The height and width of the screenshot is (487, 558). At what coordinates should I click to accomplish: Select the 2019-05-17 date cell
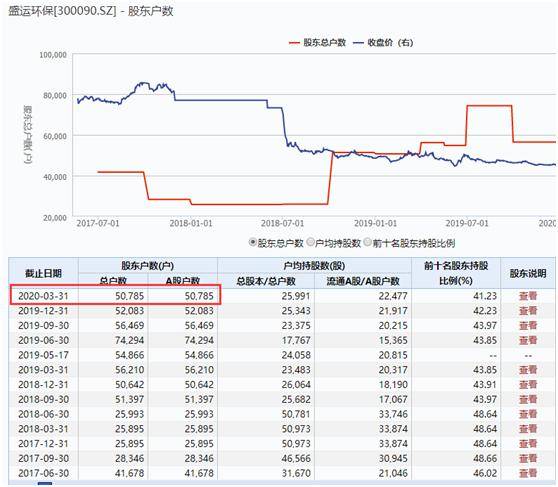[43, 355]
